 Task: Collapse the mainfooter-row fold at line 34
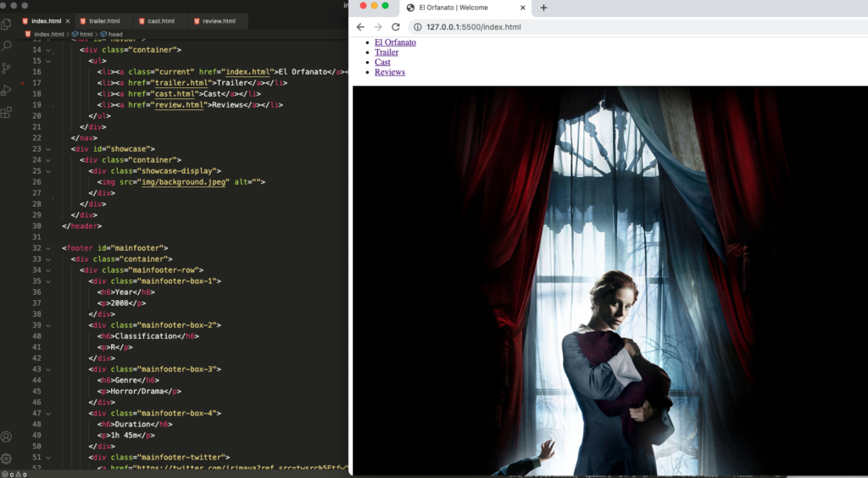pos(48,270)
